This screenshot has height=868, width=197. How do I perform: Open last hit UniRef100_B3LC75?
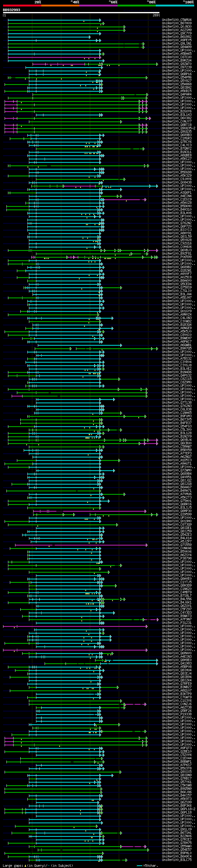[176, 860]
